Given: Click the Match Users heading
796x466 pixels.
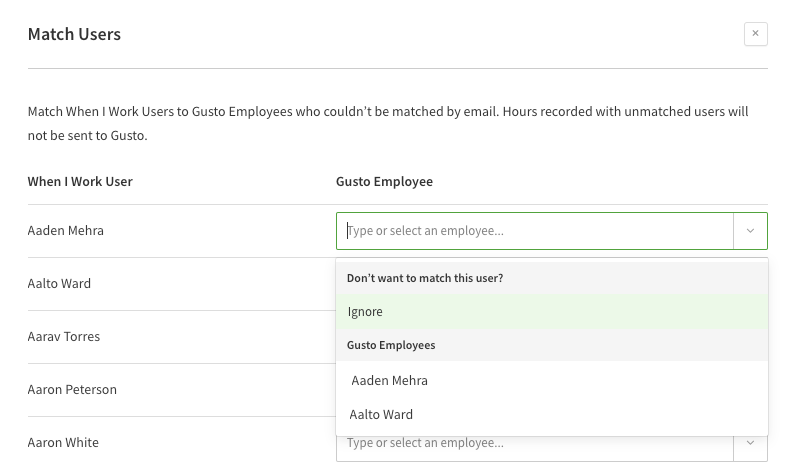Looking at the screenshot, I should pyautogui.click(x=74, y=34).
